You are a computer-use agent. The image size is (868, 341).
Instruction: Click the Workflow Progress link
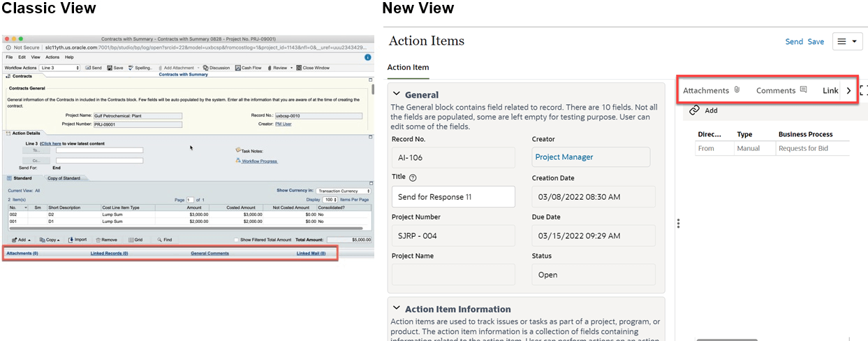pos(259,161)
